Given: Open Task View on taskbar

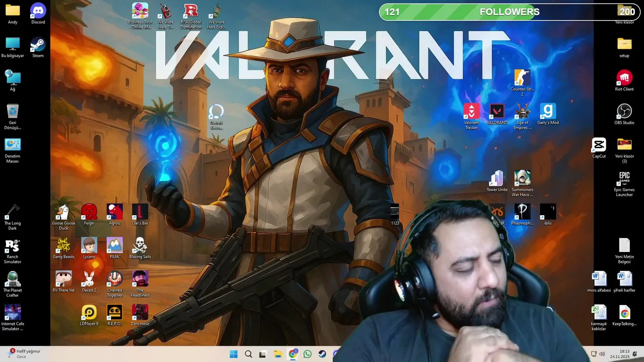Looking at the screenshot, I should [263, 354].
